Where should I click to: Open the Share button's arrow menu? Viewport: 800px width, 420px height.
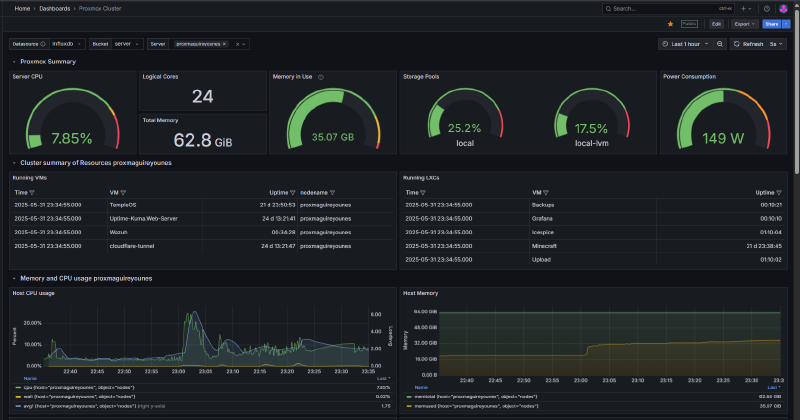coord(786,24)
